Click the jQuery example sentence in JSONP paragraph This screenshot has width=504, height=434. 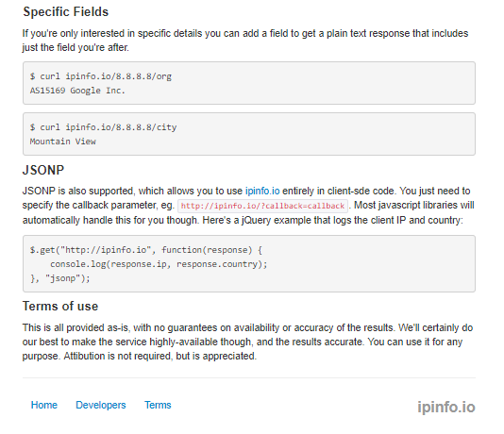click(x=332, y=220)
